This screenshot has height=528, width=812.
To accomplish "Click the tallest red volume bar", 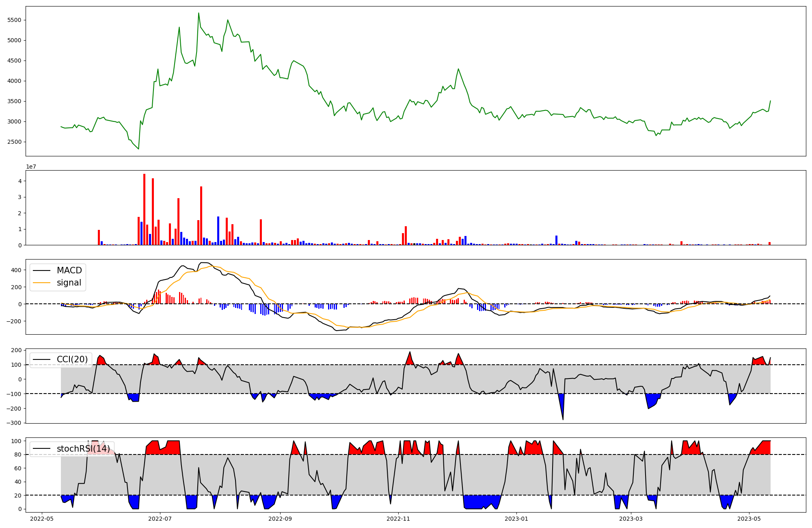I will coord(144,209).
